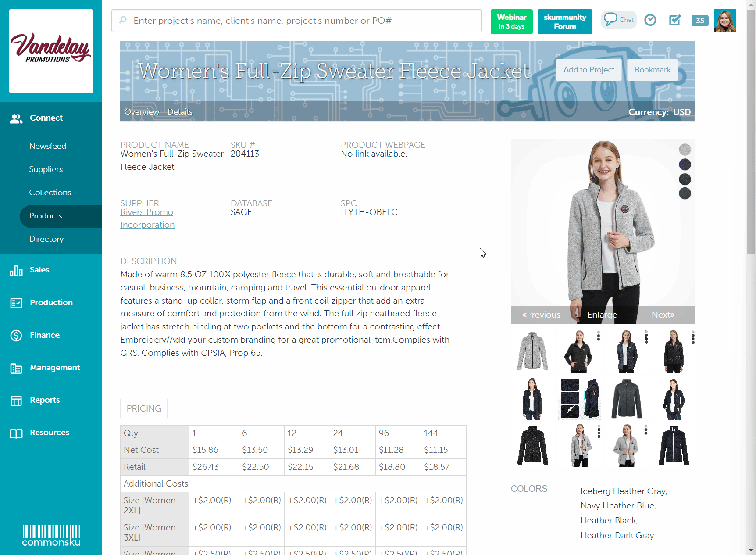Viewport: 756px width, 555px height.
Task: Open Resources using the book icon
Action: 16,433
